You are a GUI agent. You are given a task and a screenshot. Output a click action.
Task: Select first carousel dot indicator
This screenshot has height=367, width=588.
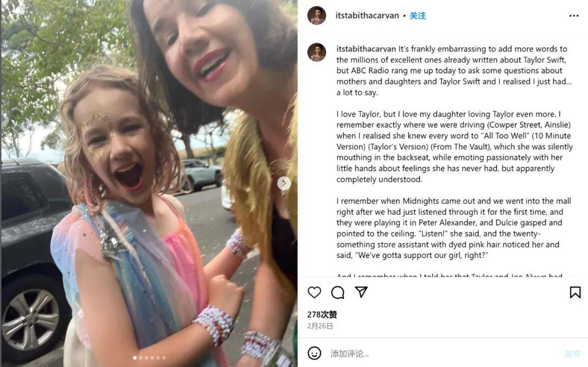pos(135,358)
